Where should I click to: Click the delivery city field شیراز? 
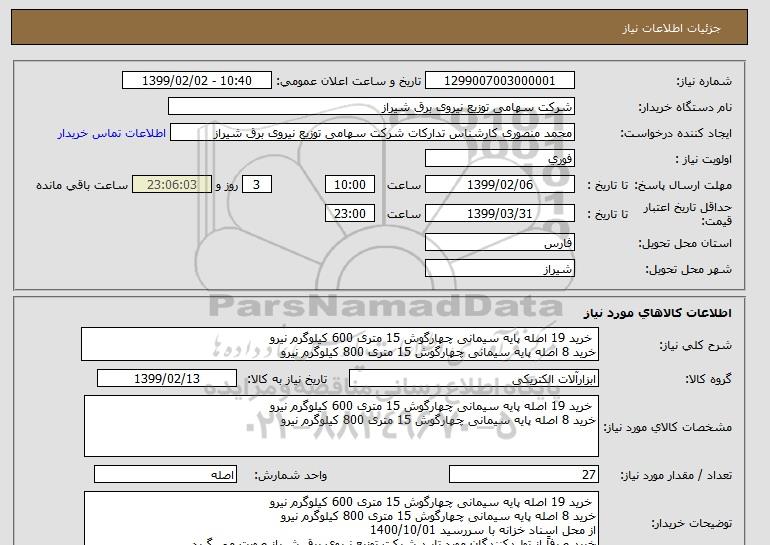coord(499,269)
